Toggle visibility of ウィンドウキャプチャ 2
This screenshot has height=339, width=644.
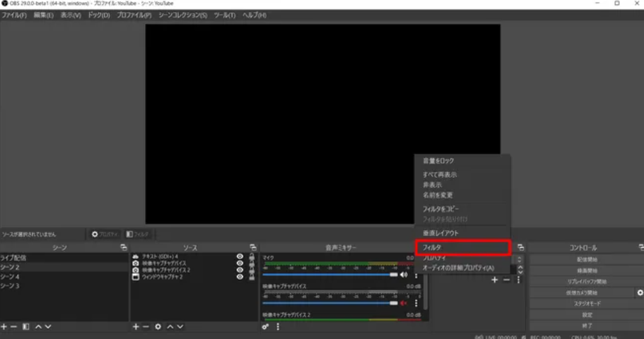[240, 277]
